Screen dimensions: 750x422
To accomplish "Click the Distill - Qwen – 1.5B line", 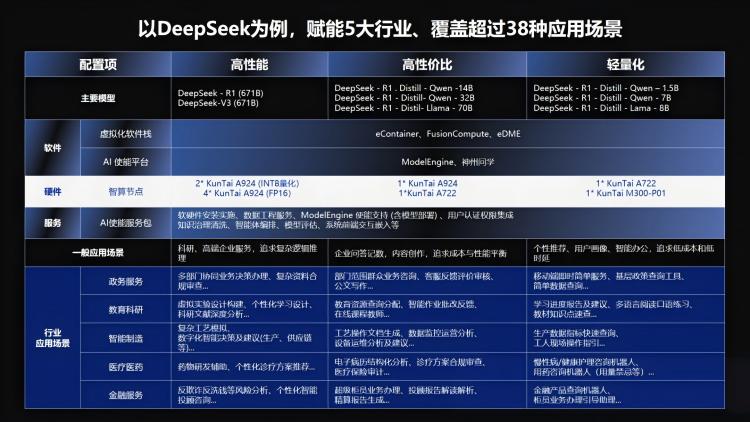I will pyautogui.click(x=606, y=88).
